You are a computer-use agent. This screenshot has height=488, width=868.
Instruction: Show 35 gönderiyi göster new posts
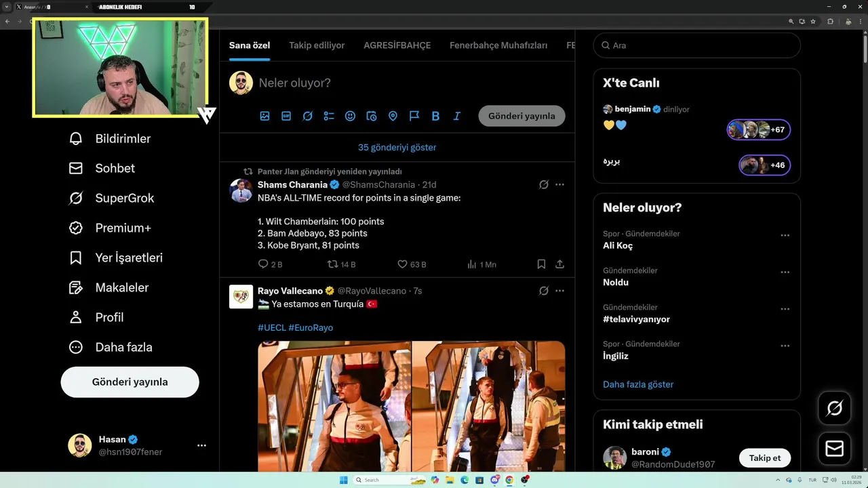397,147
